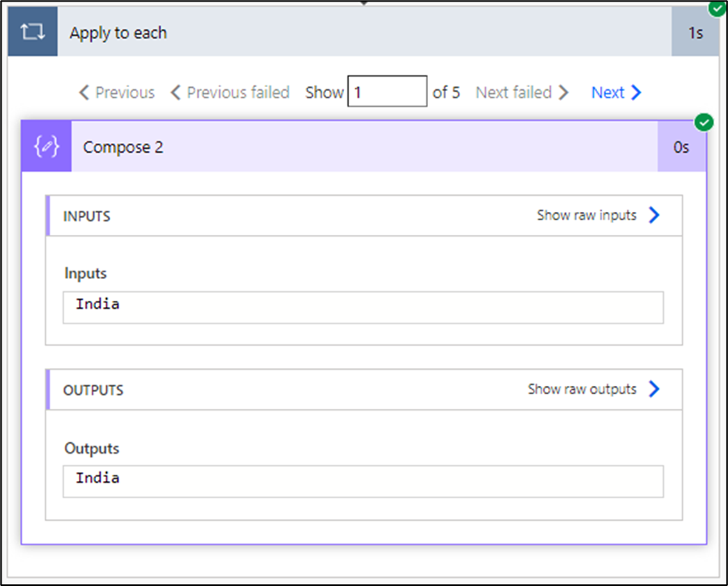Click the chevron beside Show raw inputs
Image resolution: width=728 pixels, height=586 pixels.
(x=654, y=215)
